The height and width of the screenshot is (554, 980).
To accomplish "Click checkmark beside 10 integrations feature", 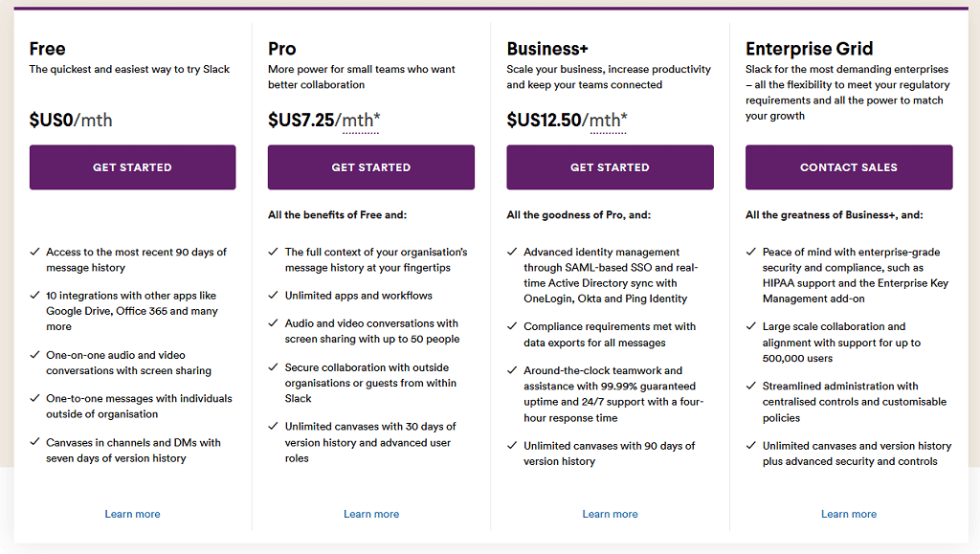I will pos(33,296).
